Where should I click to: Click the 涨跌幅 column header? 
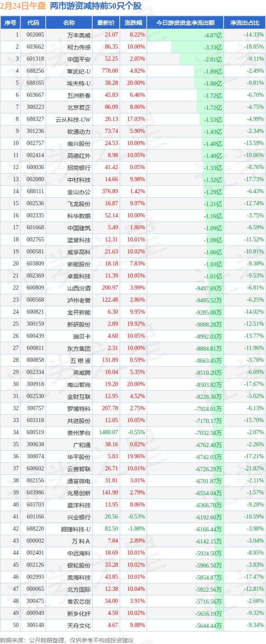click(x=133, y=23)
